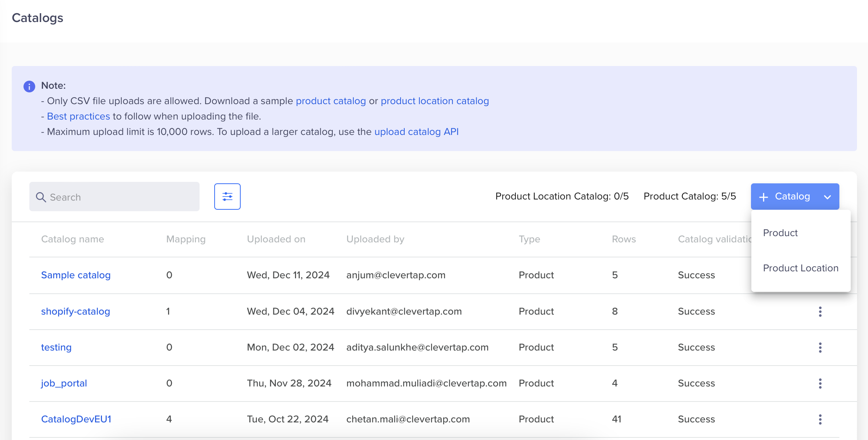
Task: Click the Search input field
Action: (114, 196)
